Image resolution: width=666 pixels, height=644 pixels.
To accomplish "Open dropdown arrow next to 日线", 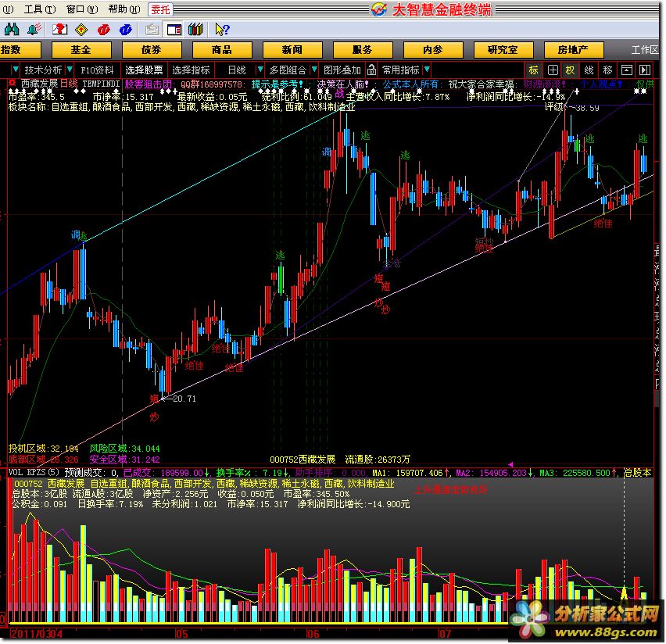I will click(260, 70).
